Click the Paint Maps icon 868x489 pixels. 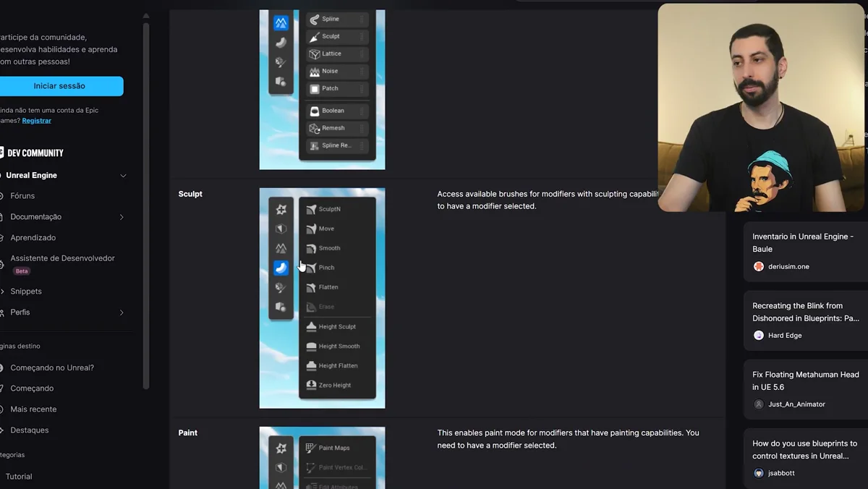311,448
